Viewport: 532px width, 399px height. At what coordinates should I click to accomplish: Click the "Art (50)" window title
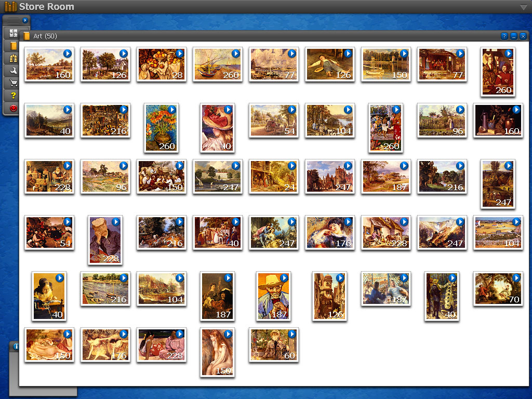(x=45, y=36)
